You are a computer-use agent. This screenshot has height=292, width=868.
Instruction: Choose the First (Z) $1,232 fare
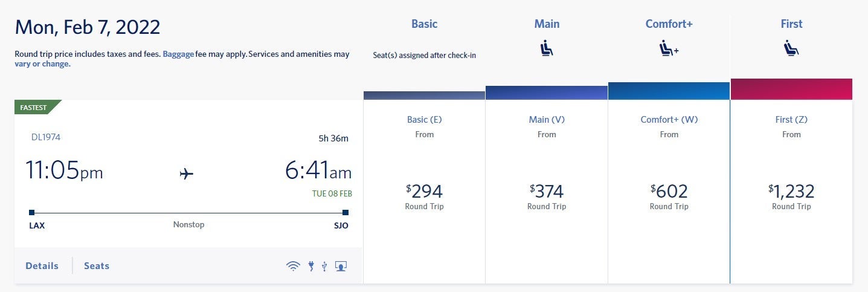point(791,192)
